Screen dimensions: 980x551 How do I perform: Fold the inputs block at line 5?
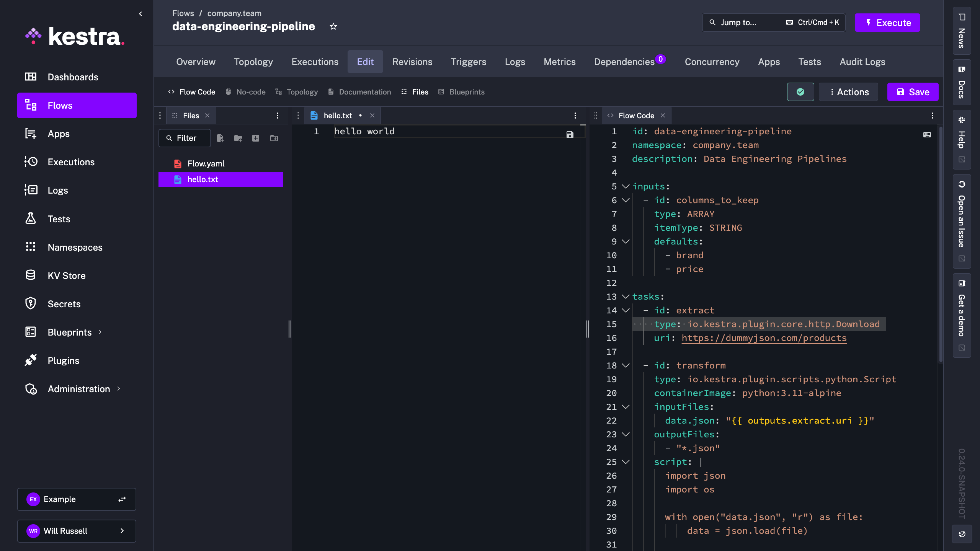pos(626,186)
